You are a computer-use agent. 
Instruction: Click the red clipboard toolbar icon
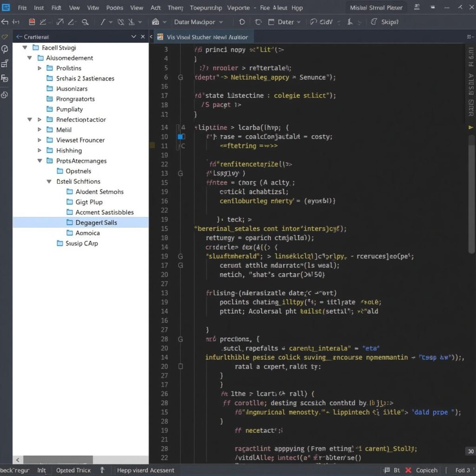pyautogui.click(x=32, y=22)
